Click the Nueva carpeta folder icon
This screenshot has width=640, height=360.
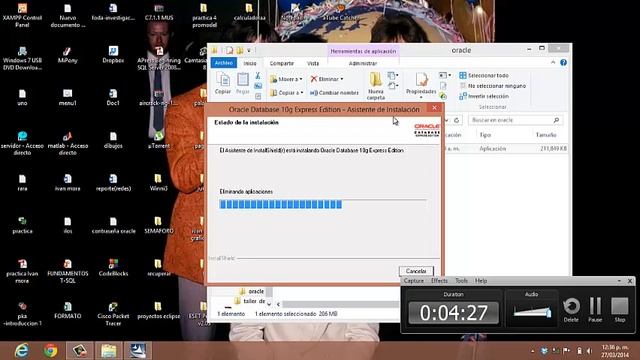coord(376,86)
